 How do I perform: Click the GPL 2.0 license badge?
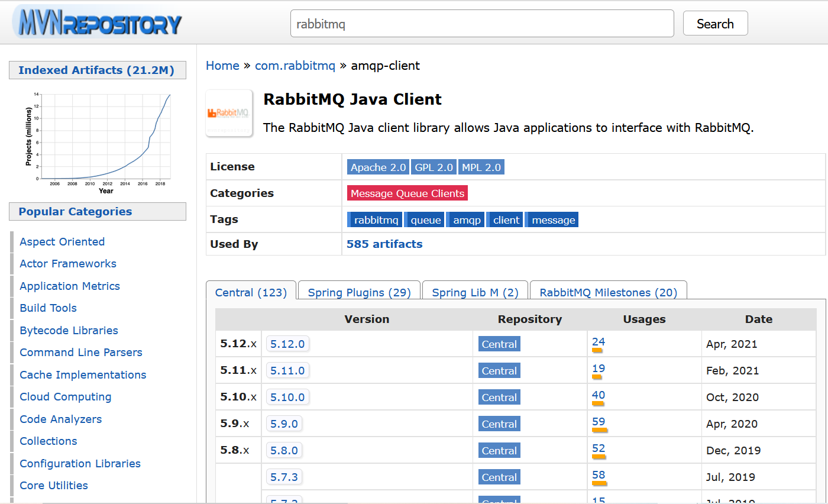click(434, 167)
